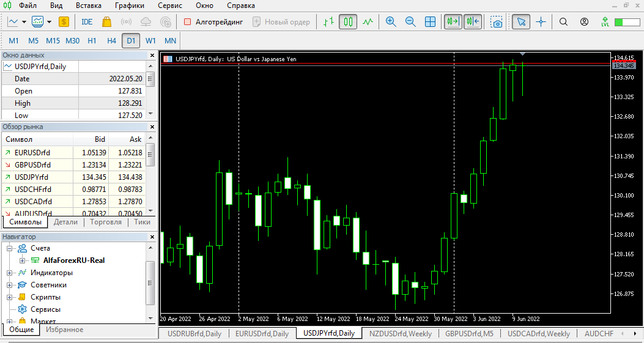Image resolution: width=644 pixels, height=343 pixels.
Task: Open the Графики menu
Action: [x=130, y=6]
